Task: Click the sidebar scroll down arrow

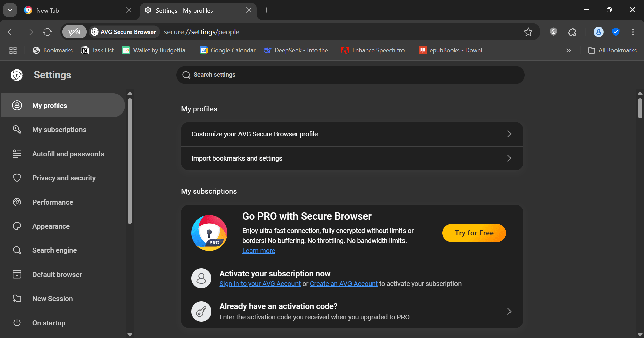Action: [130, 334]
